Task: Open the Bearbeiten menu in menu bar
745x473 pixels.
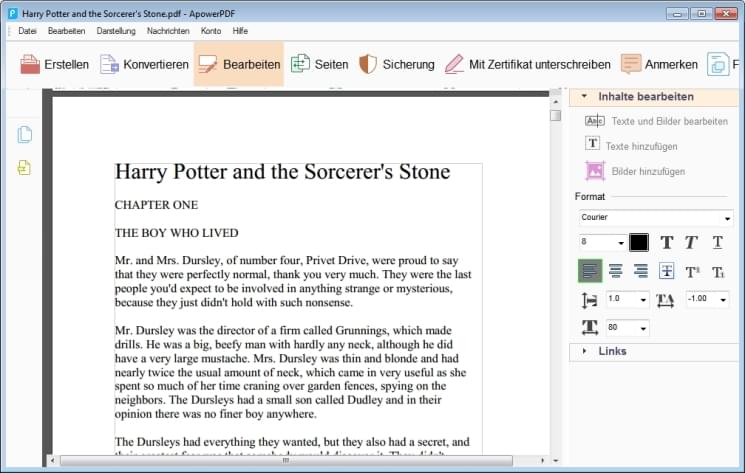Action: pos(66,31)
